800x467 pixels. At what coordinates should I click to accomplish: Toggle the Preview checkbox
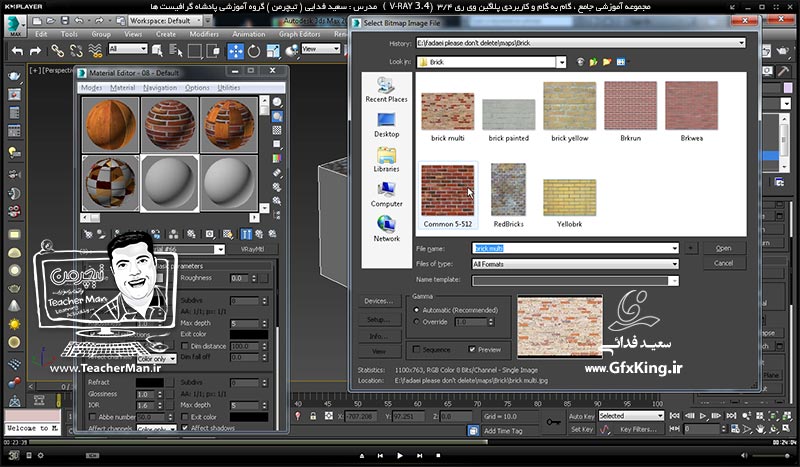472,350
